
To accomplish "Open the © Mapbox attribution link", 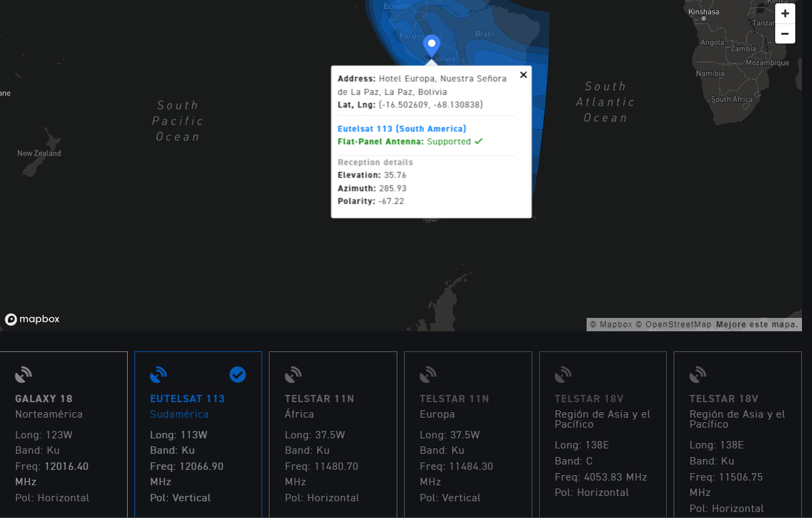I will 611,325.
